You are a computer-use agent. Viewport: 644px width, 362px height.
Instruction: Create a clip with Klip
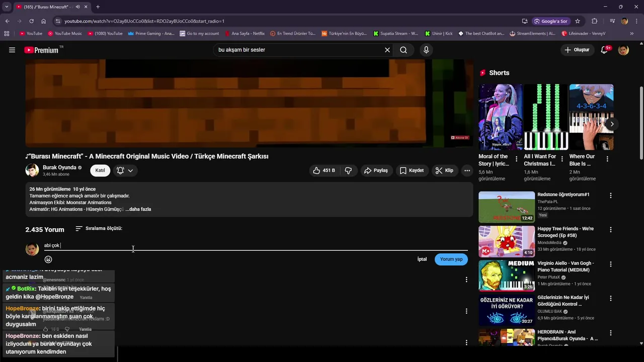pyautogui.click(x=444, y=170)
